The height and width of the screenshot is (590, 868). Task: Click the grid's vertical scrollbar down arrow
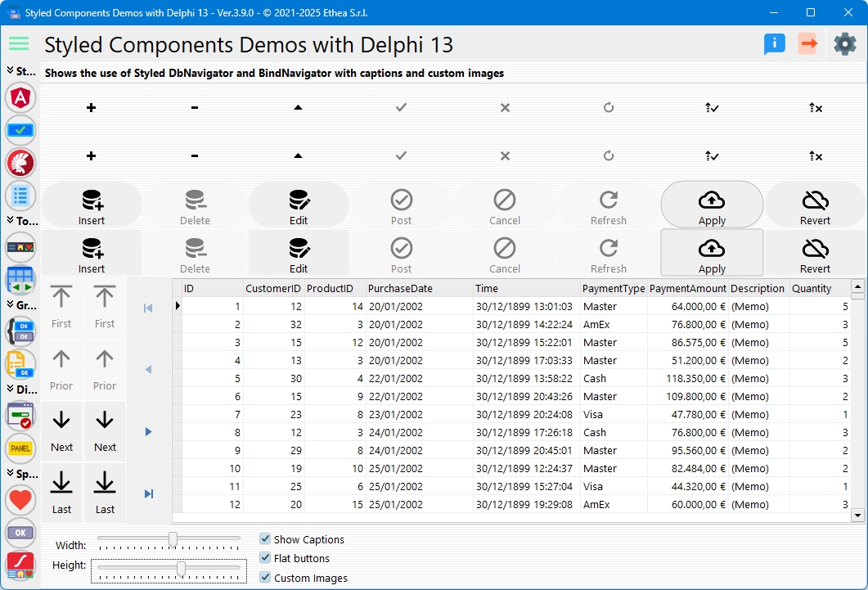click(x=858, y=515)
